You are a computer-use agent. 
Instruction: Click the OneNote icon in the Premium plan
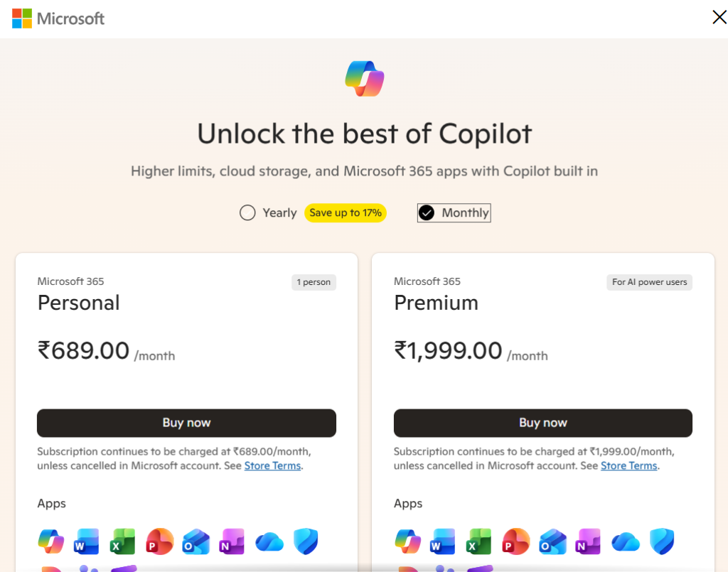(x=589, y=541)
